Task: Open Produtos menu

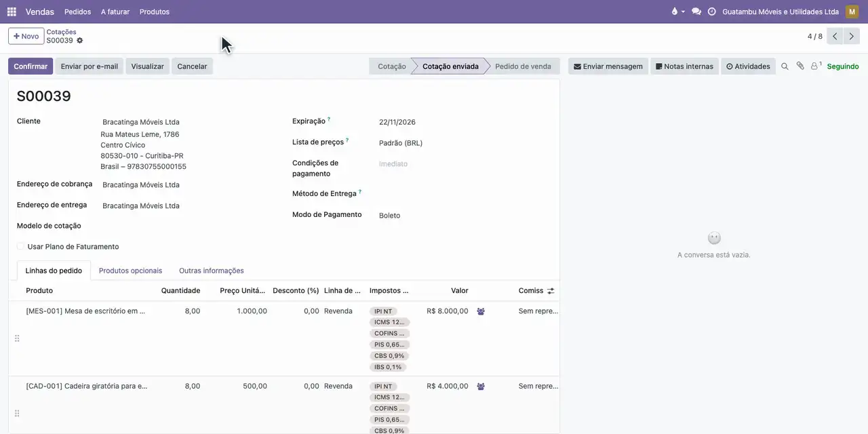Action: [x=155, y=12]
